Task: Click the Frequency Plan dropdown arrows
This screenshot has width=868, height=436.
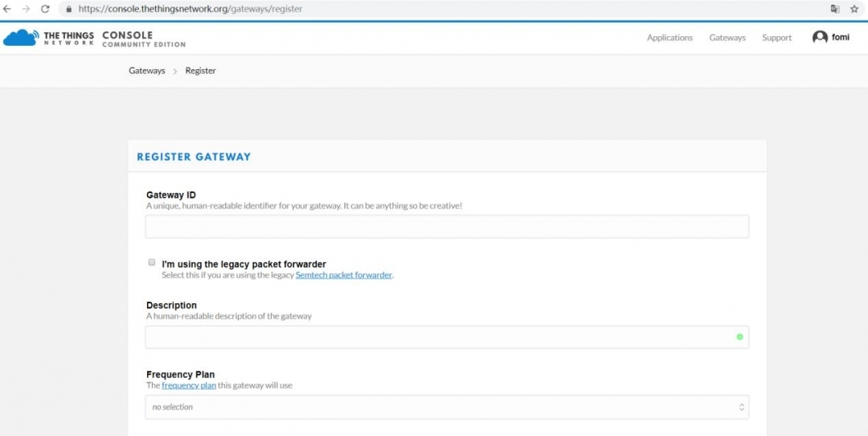Action: 741,406
